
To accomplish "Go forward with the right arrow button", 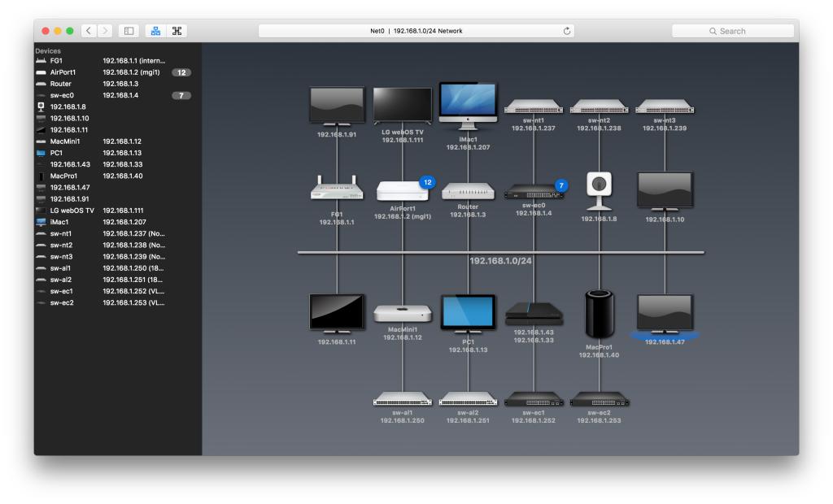I will [x=105, y=31].
